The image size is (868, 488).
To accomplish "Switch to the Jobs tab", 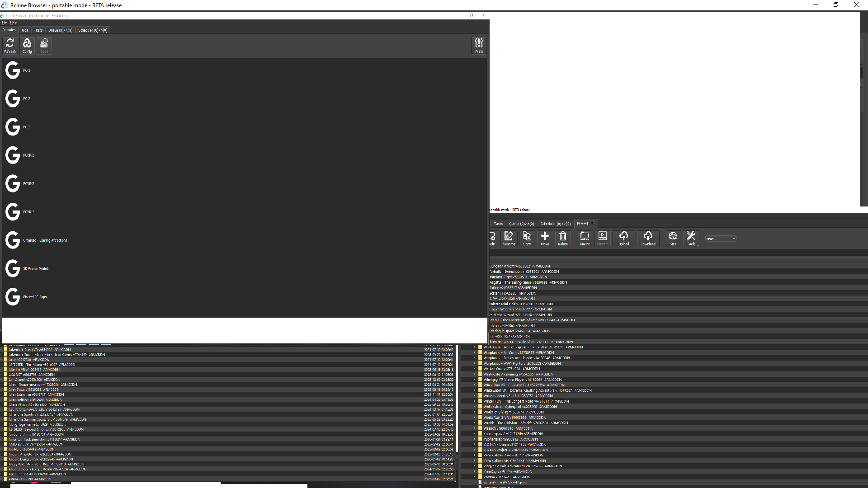I will click(x=25, y=30).
